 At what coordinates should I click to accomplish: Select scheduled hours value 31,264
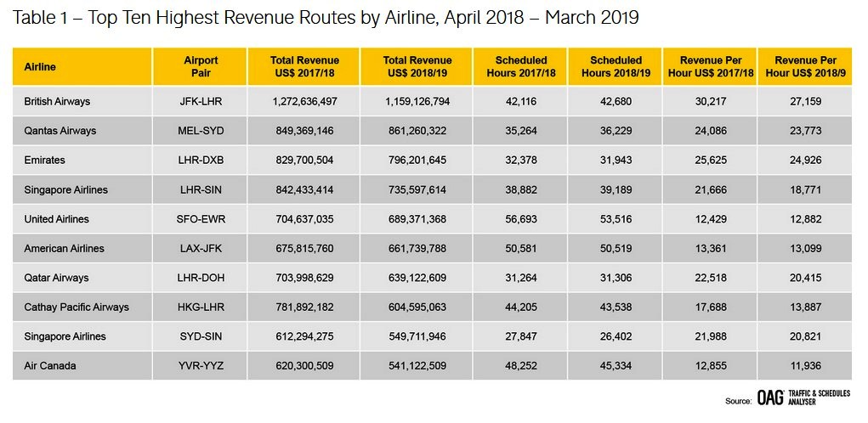tap(520, 278)
